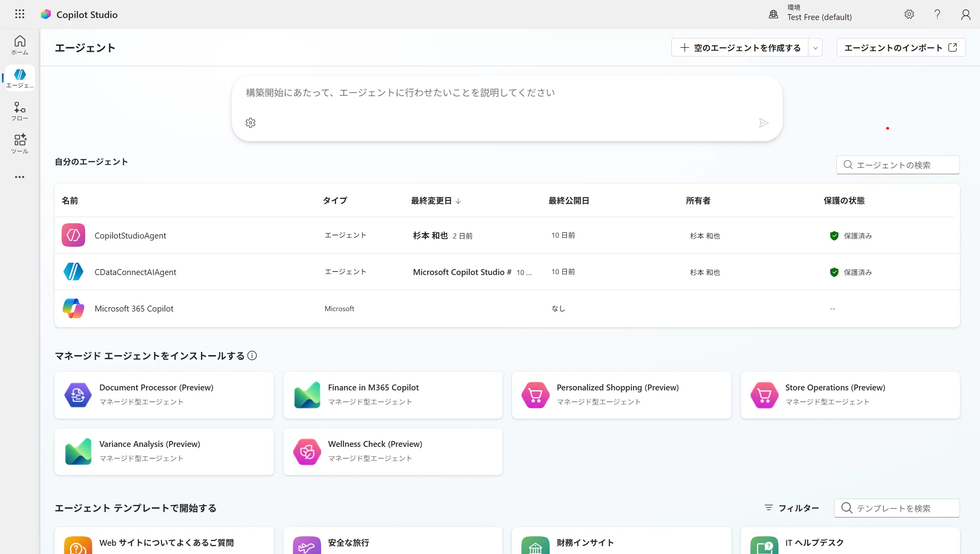
Task: Expand the 空のエージェントを作成する dropdown arrow
Action: [x=815, y=48]
